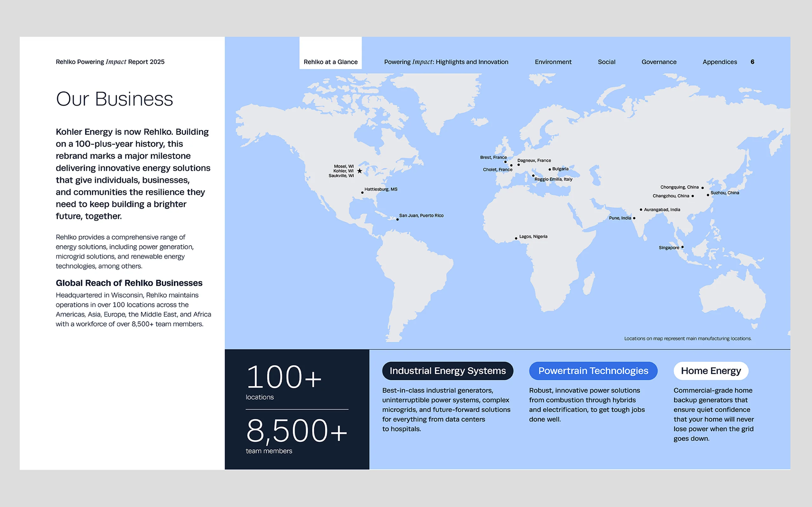The image size is (812, 507).
Task: Switch to the Social section tab
Action: pyautogui.click(x=606, y=62)
